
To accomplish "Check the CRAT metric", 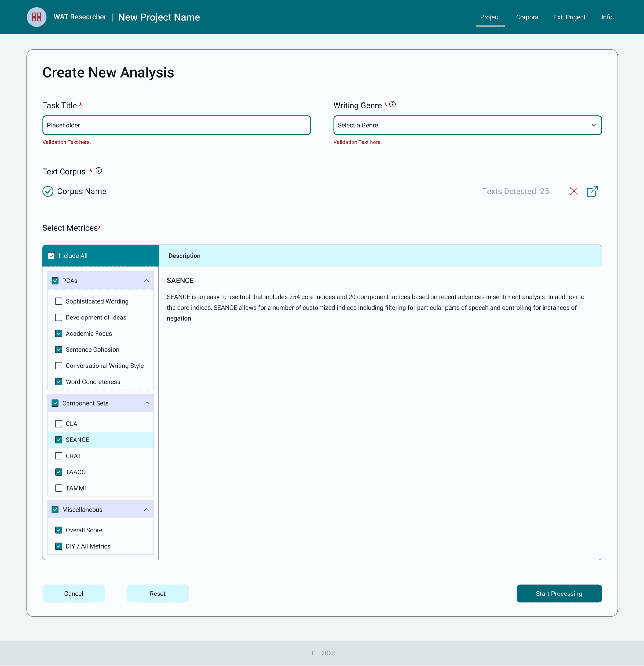I will point(58,456).
